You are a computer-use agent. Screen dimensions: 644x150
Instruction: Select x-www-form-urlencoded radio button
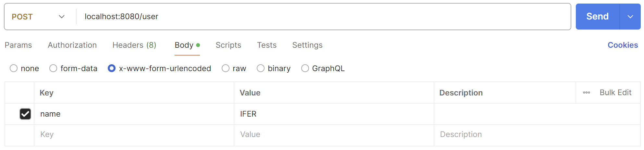click(x=112, y=69)
